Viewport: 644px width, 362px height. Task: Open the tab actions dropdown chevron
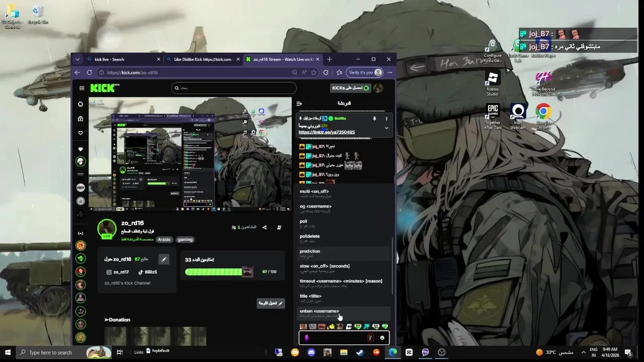[x=77, y=59]
